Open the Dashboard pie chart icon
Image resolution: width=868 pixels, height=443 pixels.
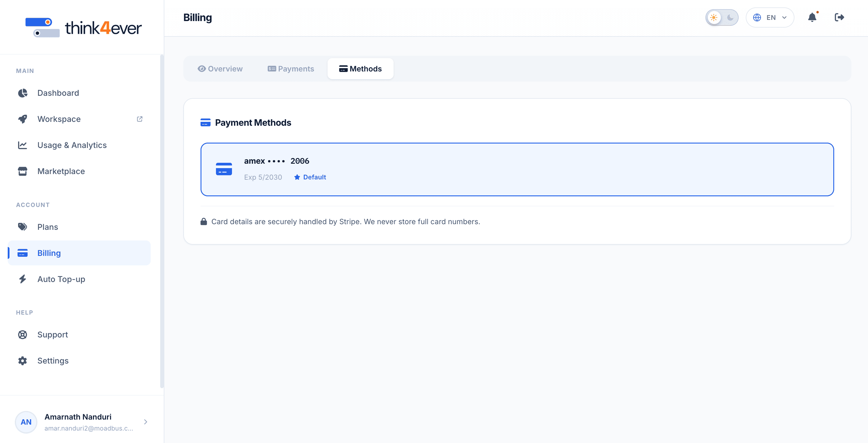[x=23, y=93]
